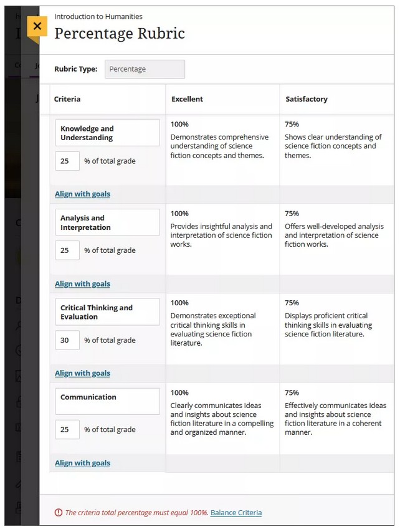Click the Critical Thinking percentage box showing 30
400x532 pixels.
[x=67, y=340]
